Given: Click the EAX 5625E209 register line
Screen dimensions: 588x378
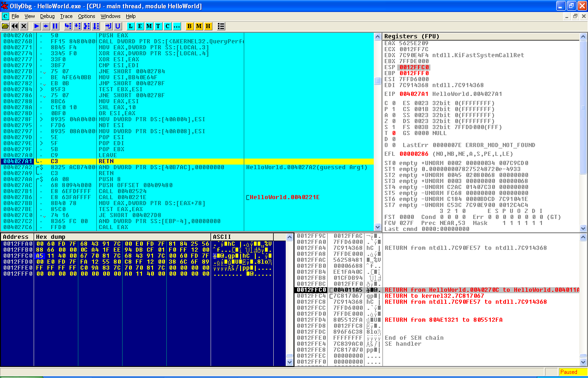Looking at the screenshot, I should coord(406,43).
